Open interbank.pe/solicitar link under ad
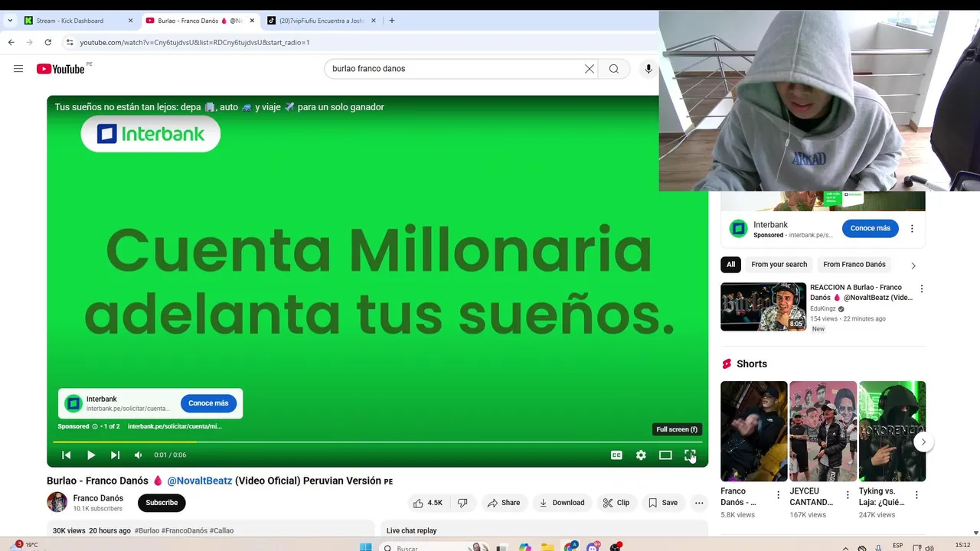The width and height of the screenshot is (980, 551). tap(175, 426)
